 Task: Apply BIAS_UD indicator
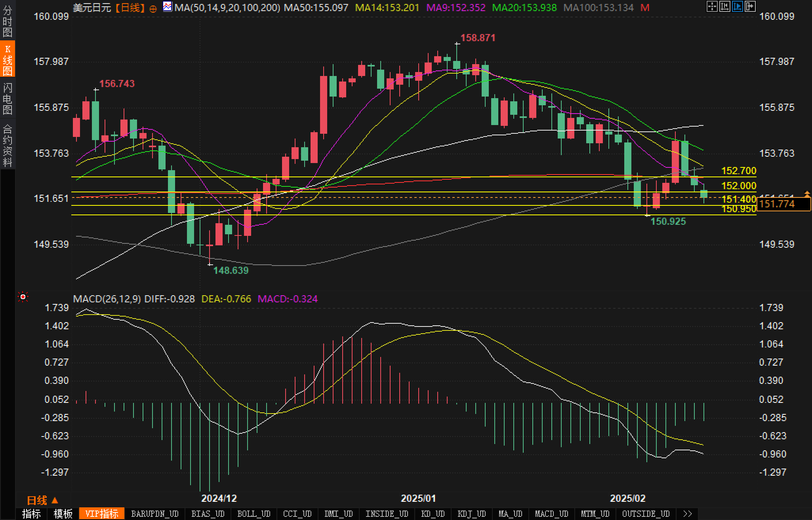point(208,514)
